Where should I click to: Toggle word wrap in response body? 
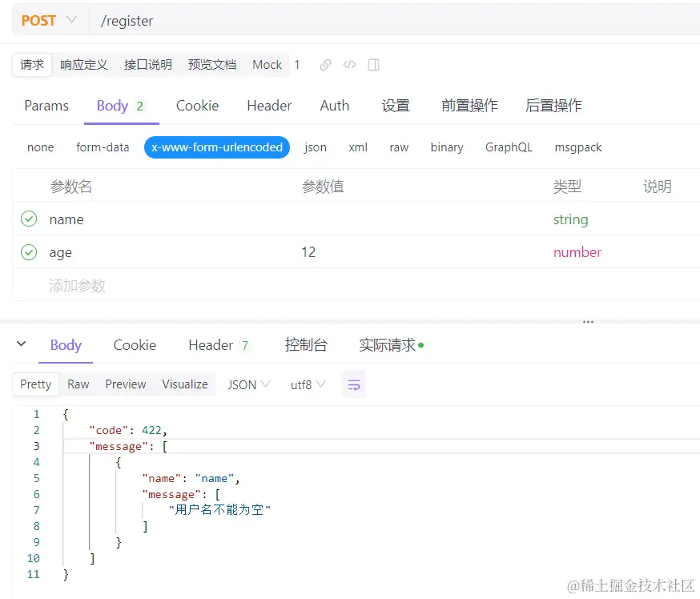point(353,384)
